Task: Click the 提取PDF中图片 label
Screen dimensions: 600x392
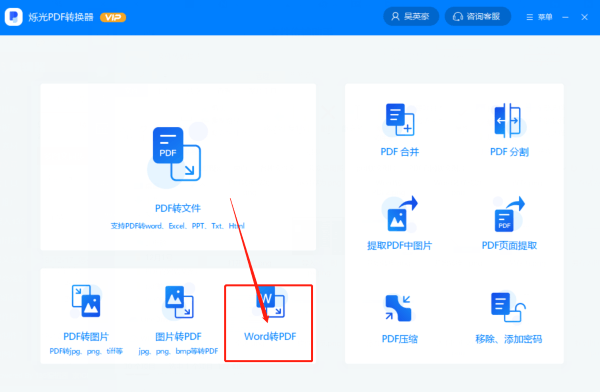Action: [399, 245]
